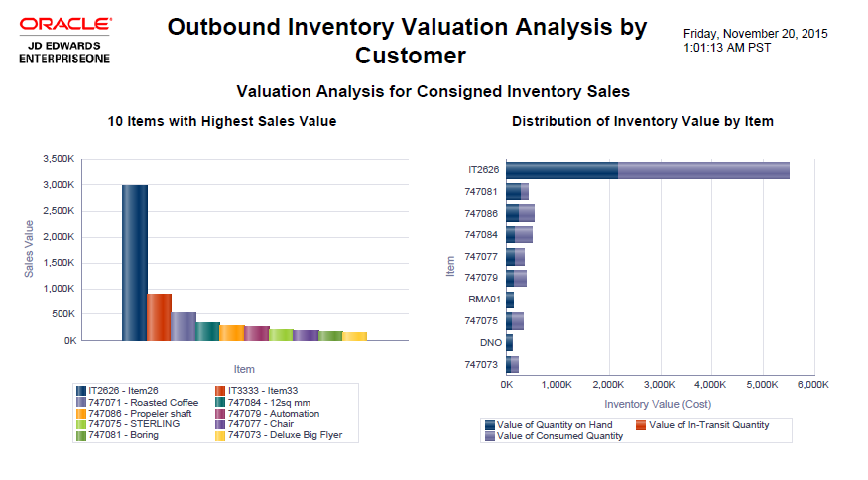The image size is (868, 480).
Task: Click the IT2626 item axis label
Action: (x=484, y=170)
